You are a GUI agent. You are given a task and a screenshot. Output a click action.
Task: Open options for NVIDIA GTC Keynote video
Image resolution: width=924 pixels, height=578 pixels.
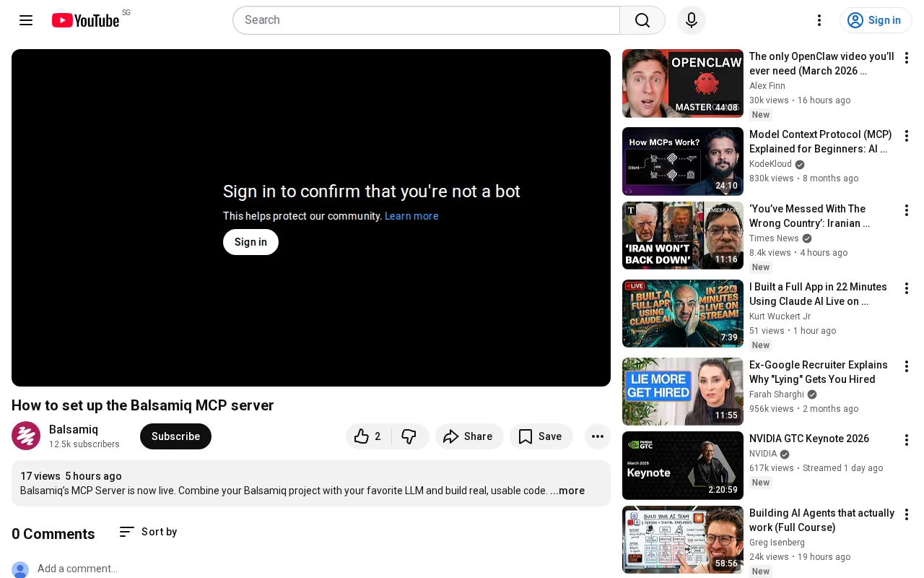907,440
